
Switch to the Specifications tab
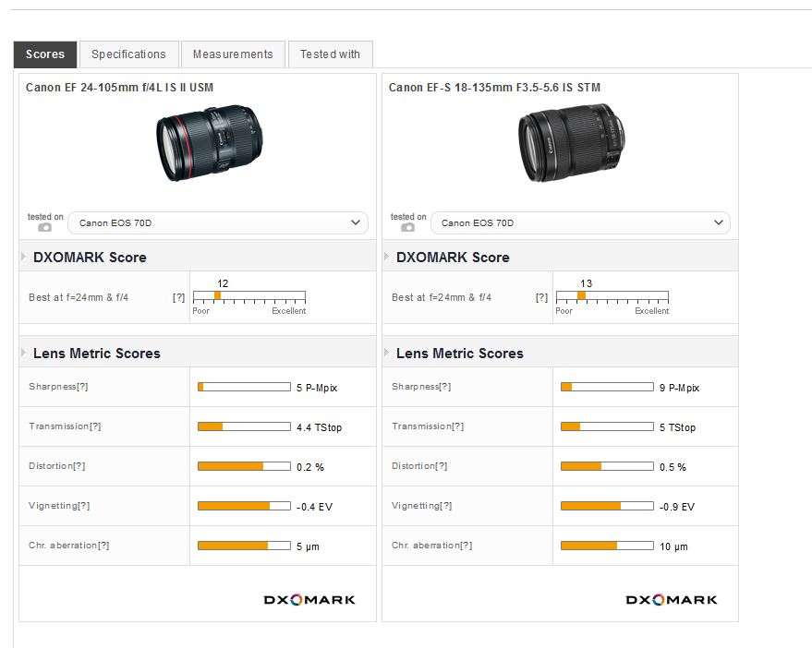[x=128, y=54]
